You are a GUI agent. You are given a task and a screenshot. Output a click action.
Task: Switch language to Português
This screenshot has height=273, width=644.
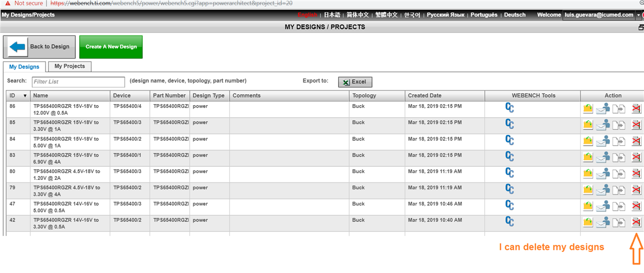[x=484, y=15]
